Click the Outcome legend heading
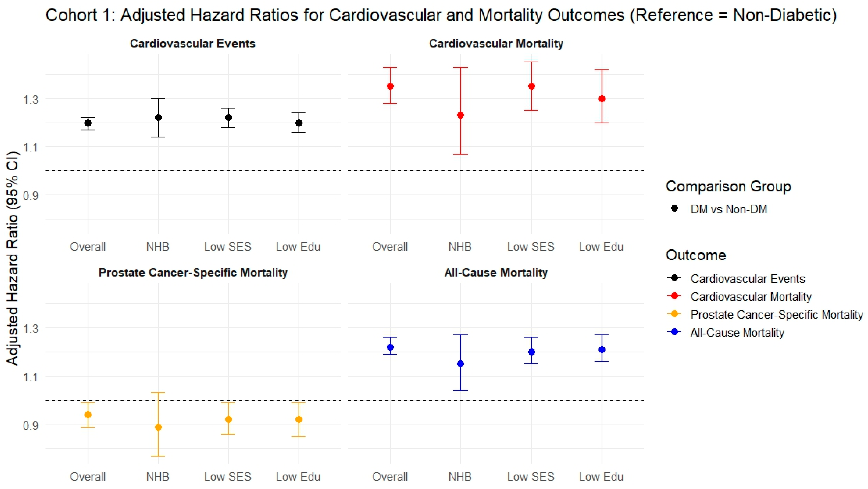This screenshot has width=868, height=489. coord(695,255)
